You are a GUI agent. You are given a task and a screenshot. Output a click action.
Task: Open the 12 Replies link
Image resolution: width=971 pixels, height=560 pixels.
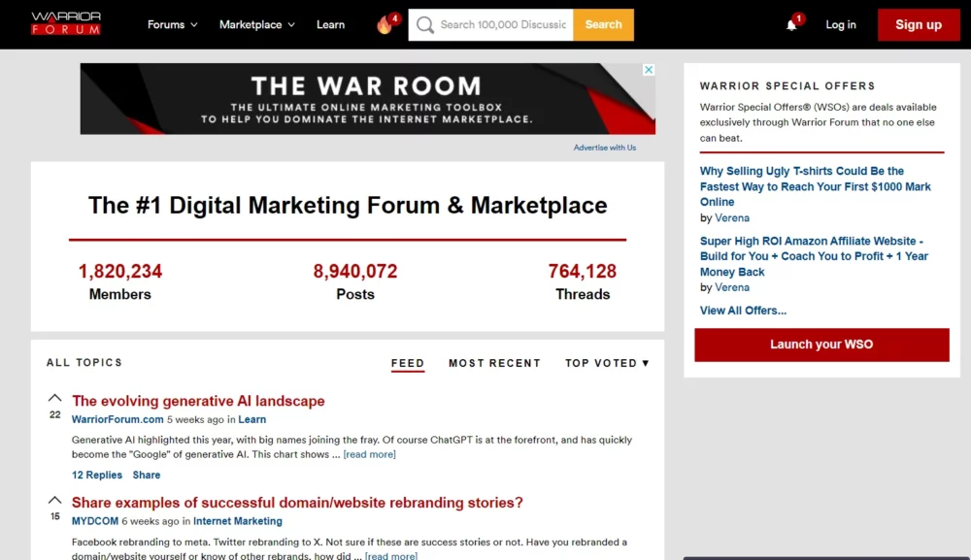pyautogui.click(x=96, y=475)
